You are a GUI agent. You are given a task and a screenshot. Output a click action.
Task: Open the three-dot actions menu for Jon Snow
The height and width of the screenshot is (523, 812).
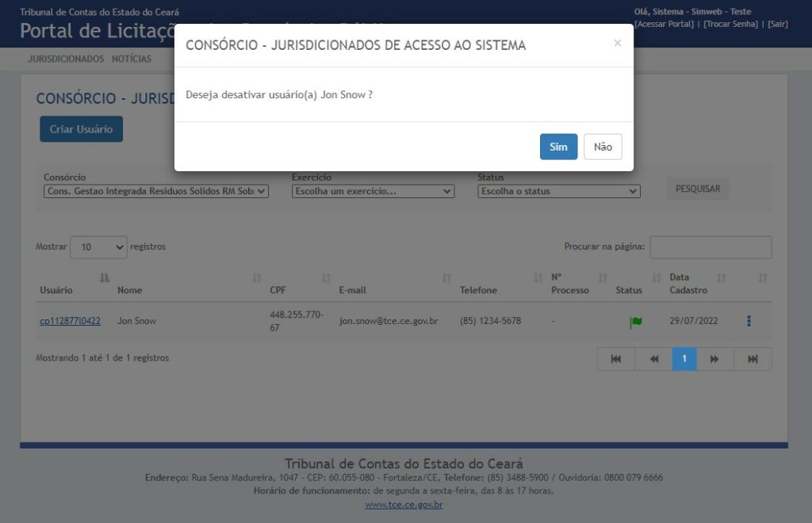749,321
